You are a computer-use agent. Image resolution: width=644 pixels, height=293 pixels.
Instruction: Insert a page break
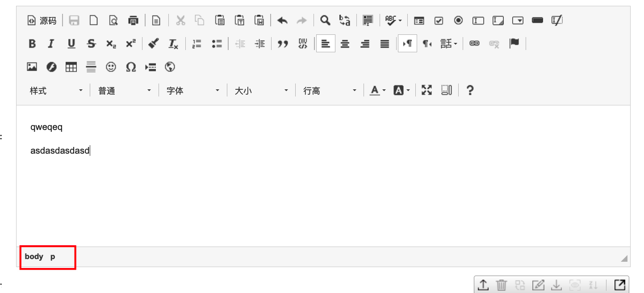coord(151,67)
